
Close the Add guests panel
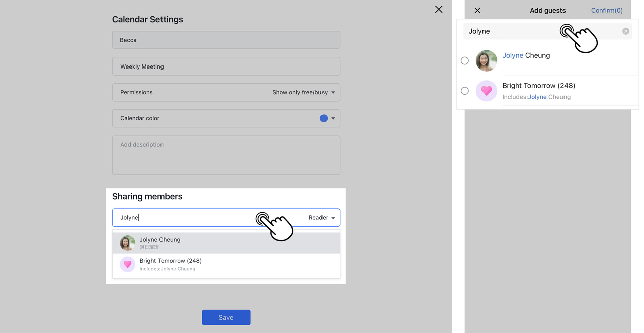(x=477, y=10)
